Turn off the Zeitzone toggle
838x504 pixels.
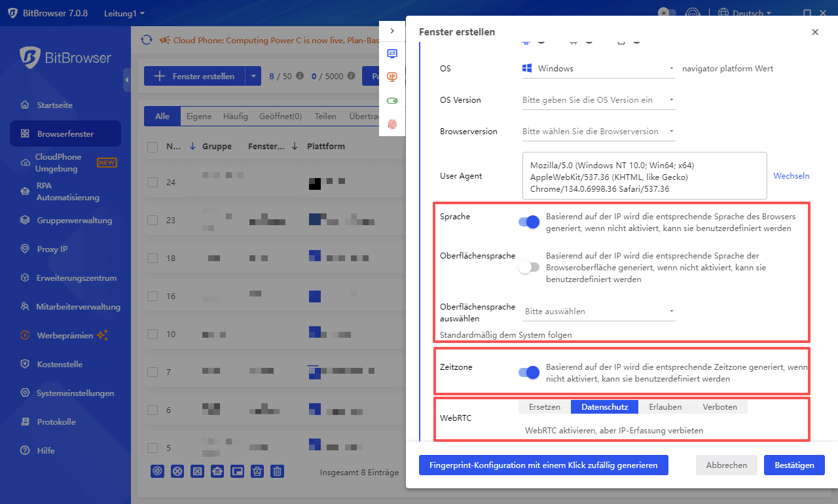(x=528, y=372)
